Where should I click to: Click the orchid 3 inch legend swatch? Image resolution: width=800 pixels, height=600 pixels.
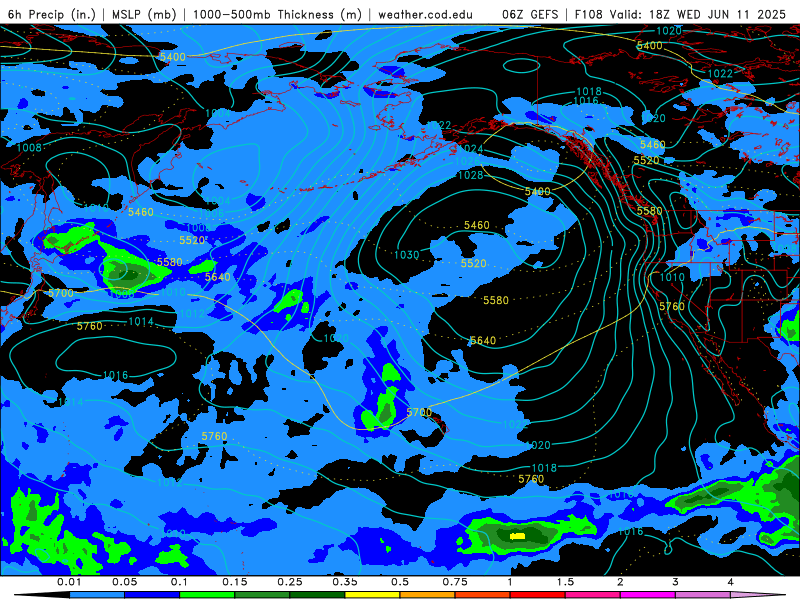click(x=703, y=595)
